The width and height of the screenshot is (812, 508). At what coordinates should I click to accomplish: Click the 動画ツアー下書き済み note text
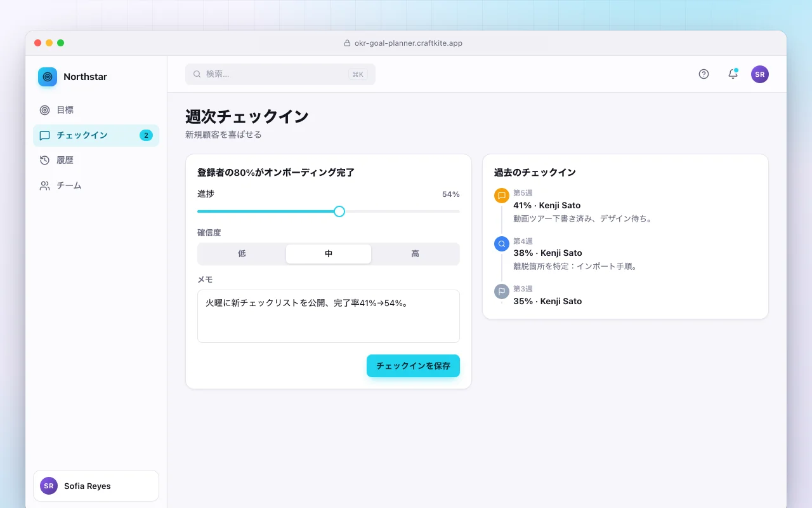point(583,219)
